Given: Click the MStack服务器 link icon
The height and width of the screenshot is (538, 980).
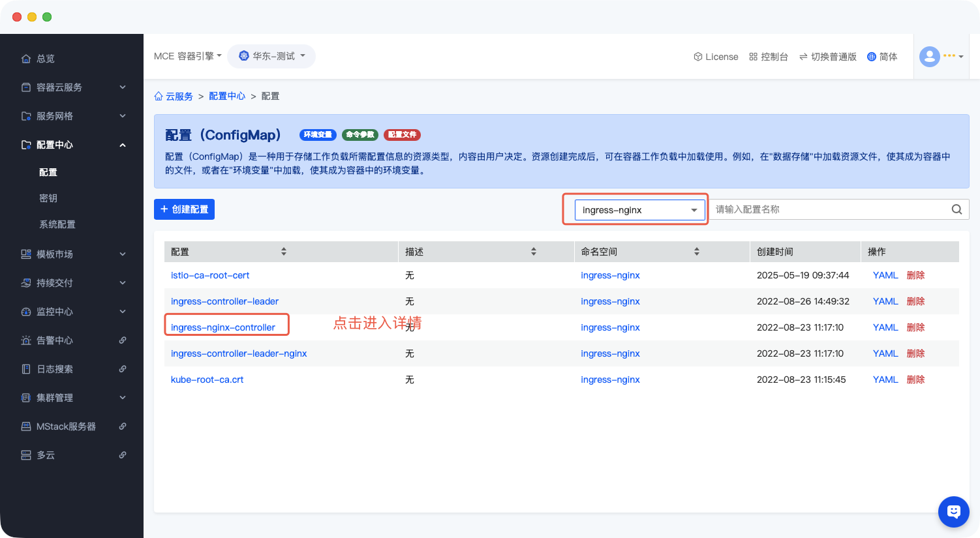Looking at the screenshot, I should tap(123, 426).
